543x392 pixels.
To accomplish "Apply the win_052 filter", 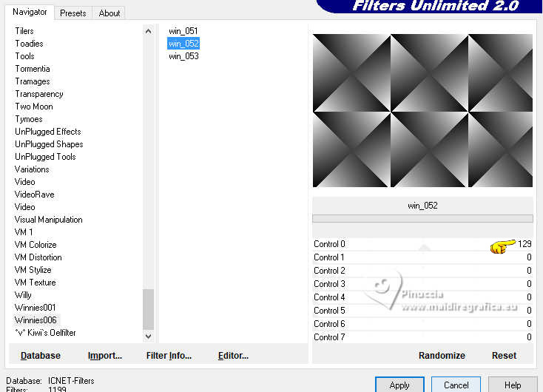I will (399, 385).
